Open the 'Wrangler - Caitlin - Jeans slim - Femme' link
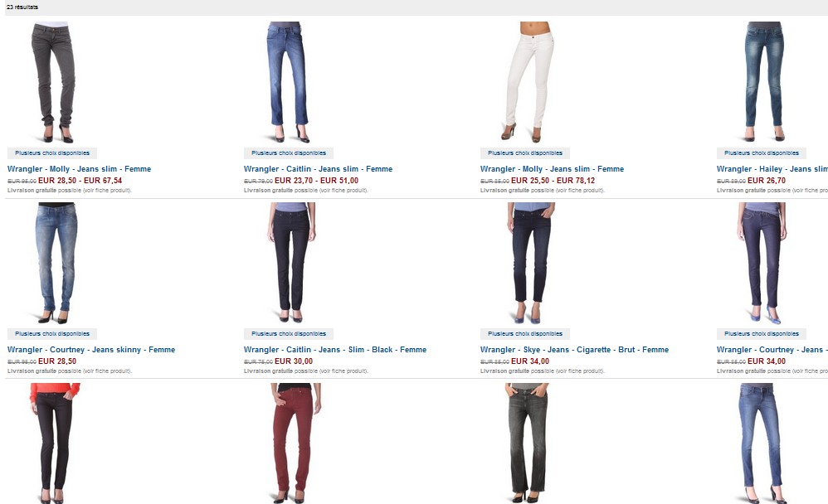Image resolution: width=828 pixels, height=504 pixels. pos(318,169)
